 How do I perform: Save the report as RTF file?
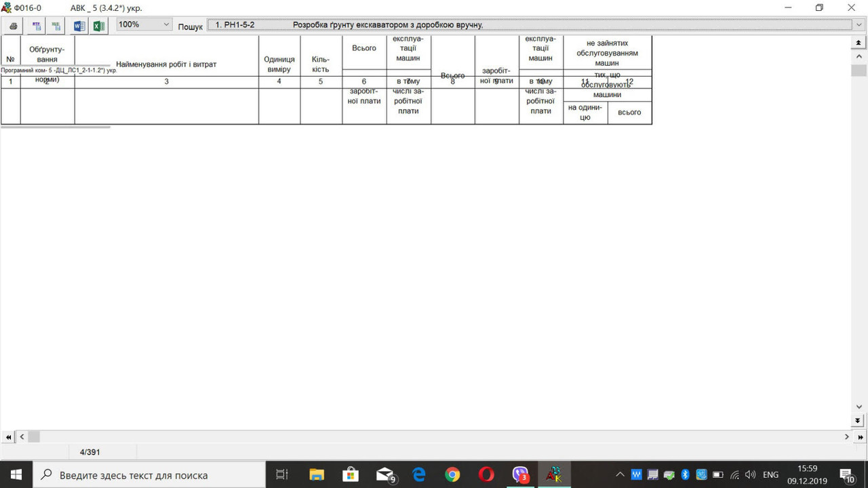(x=36, y=26)
